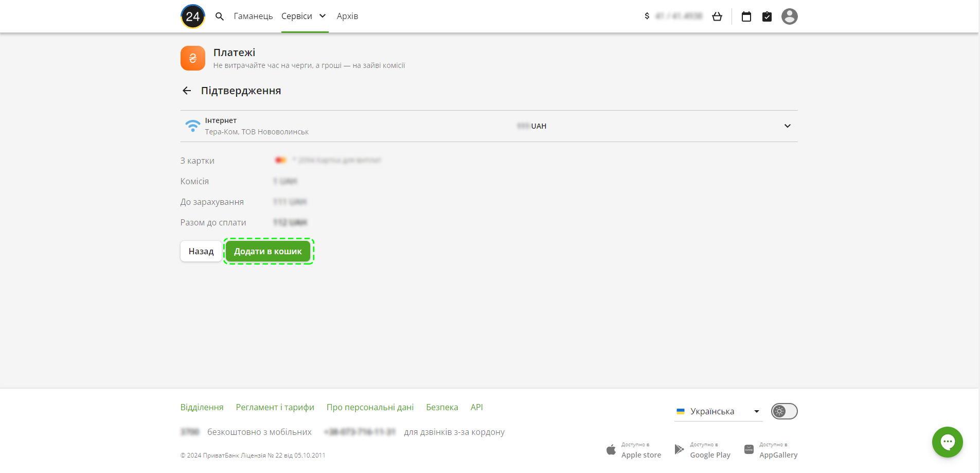Click the До зарахування label
This screenshot has height=473, width=980.
(x=212, y=202)
